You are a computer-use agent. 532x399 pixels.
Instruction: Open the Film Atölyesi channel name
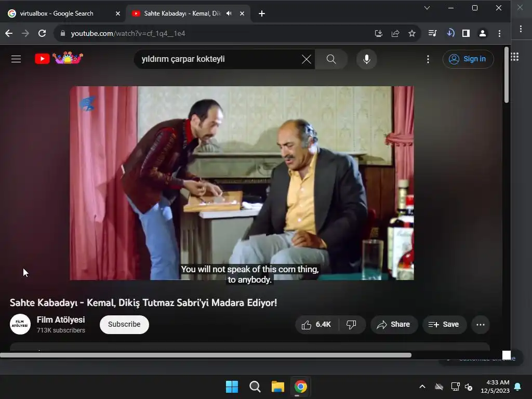61,320
